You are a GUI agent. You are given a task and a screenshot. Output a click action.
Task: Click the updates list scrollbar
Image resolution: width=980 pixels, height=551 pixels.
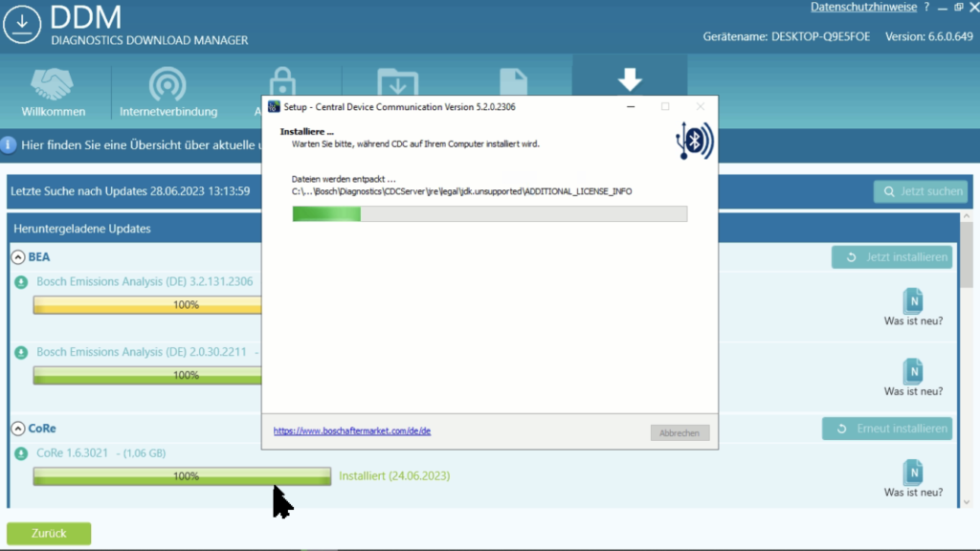point(967,256)
